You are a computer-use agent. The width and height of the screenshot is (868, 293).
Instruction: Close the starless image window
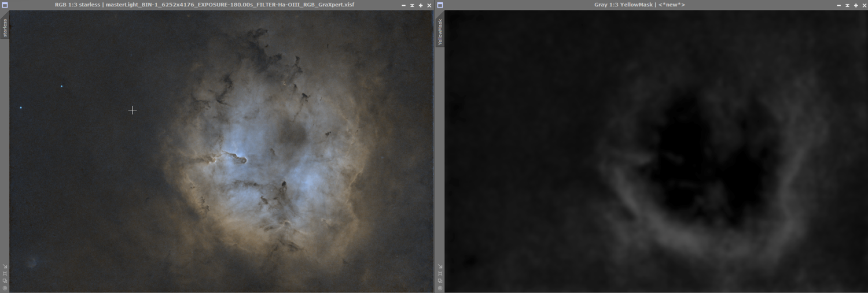tap(429, 5)
